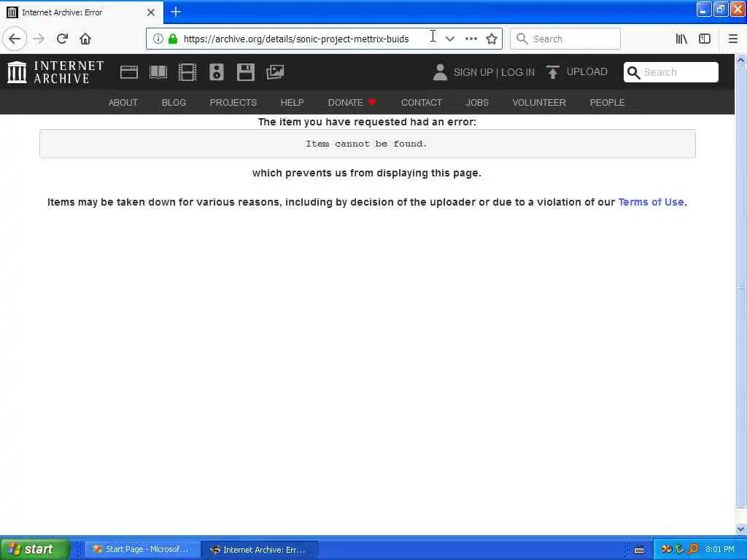747x560 pixels.
Task: Open the PROJECTS menu item
Action: coord(233,102)
